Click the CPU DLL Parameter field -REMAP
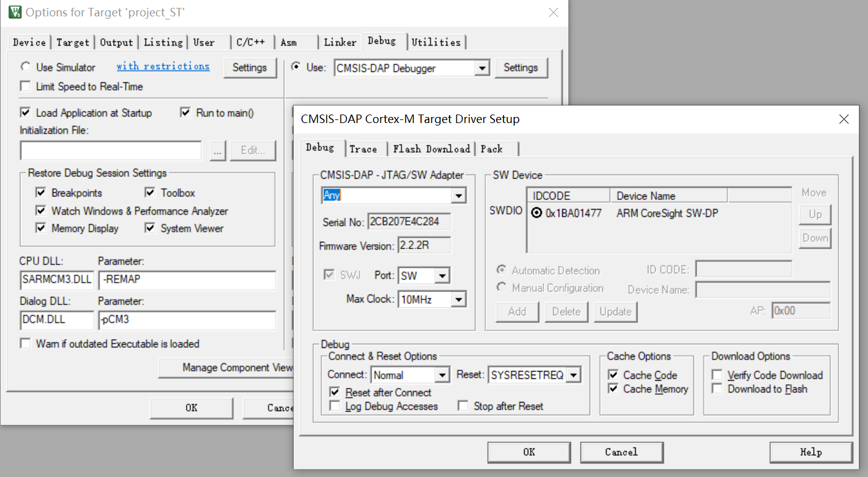The height and width of the screenshot is (477, 868). coord(187,281)
